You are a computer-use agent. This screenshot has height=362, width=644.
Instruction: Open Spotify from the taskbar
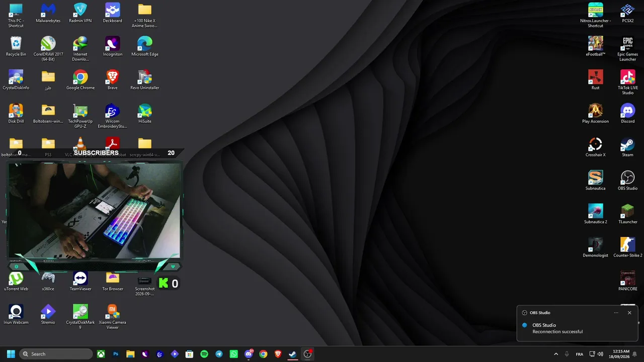pos(204,354)
